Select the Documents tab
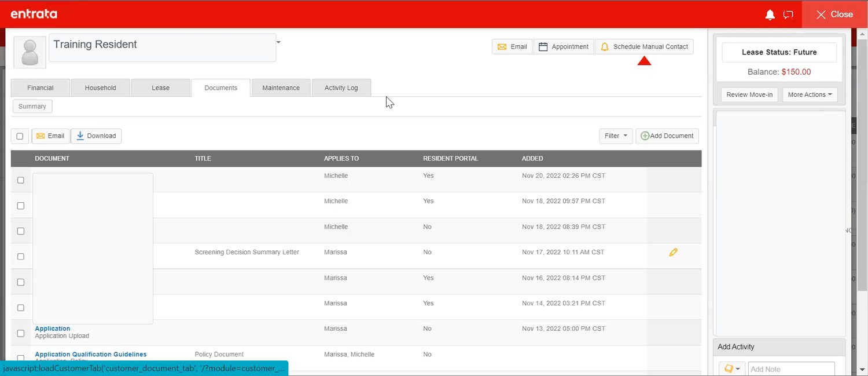868x376 pixels. click(220, 88)
